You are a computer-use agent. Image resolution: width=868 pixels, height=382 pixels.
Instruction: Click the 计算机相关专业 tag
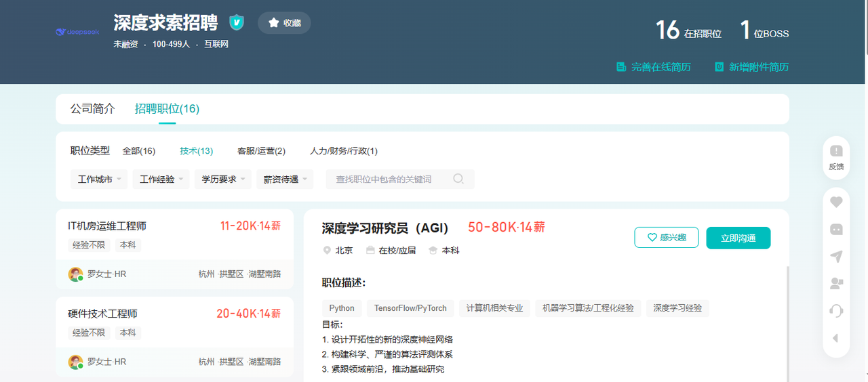tap(495, 308)
